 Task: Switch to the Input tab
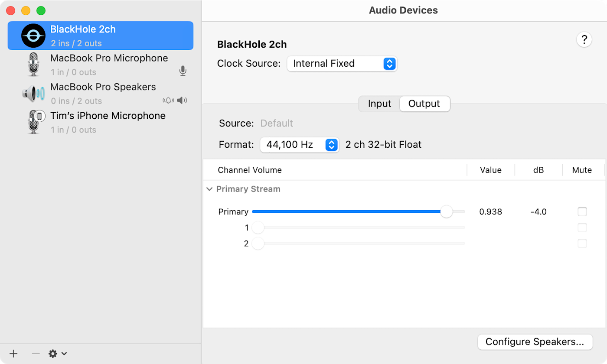point(379,104)
